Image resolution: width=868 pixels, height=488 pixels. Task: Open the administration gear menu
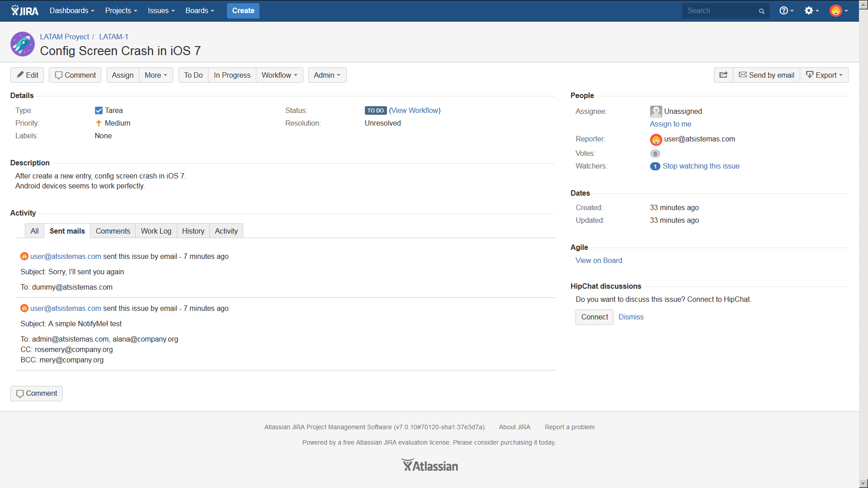tap(811, 10)
